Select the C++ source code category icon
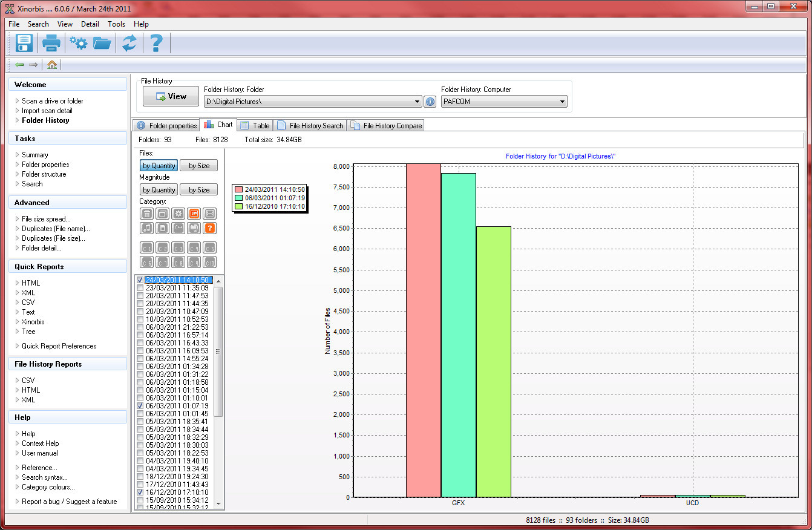 click(178, 228)
